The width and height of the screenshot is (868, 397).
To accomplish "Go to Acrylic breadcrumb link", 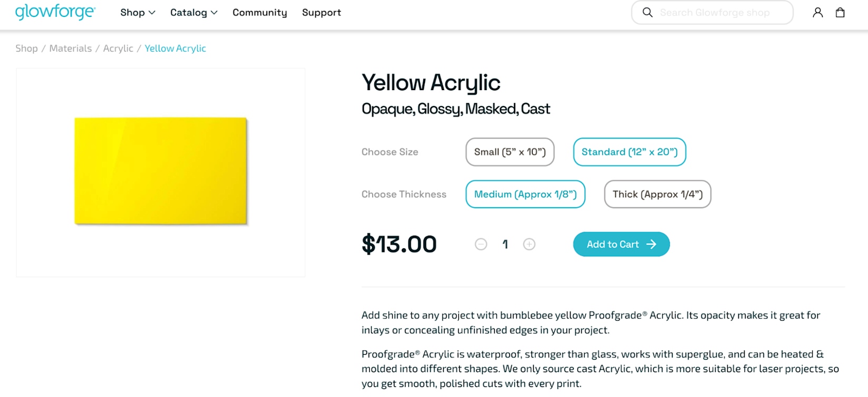I will coord(118,49).
